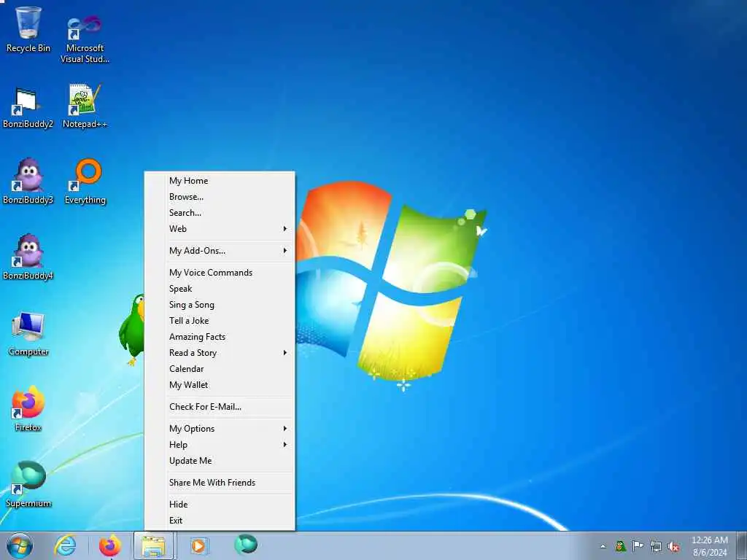747x560 pixels.
Task: Select the Computer desktop icon
Action: (28, 334)
